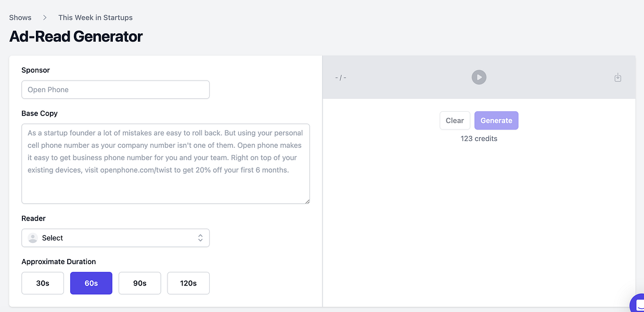This screenshot has height=312, width=644.
Task: Go back to Shows breadcrumb
Action: pyautogui.click(x=20, y=18)
